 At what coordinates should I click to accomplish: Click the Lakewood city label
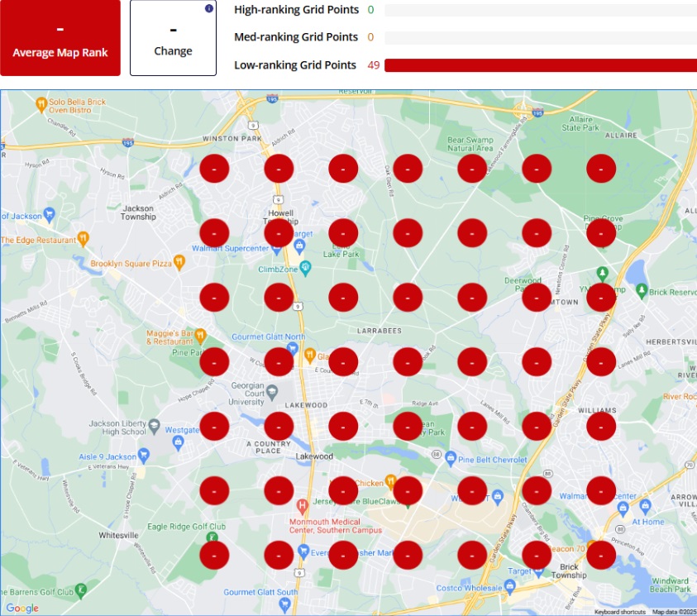[314, 456]
